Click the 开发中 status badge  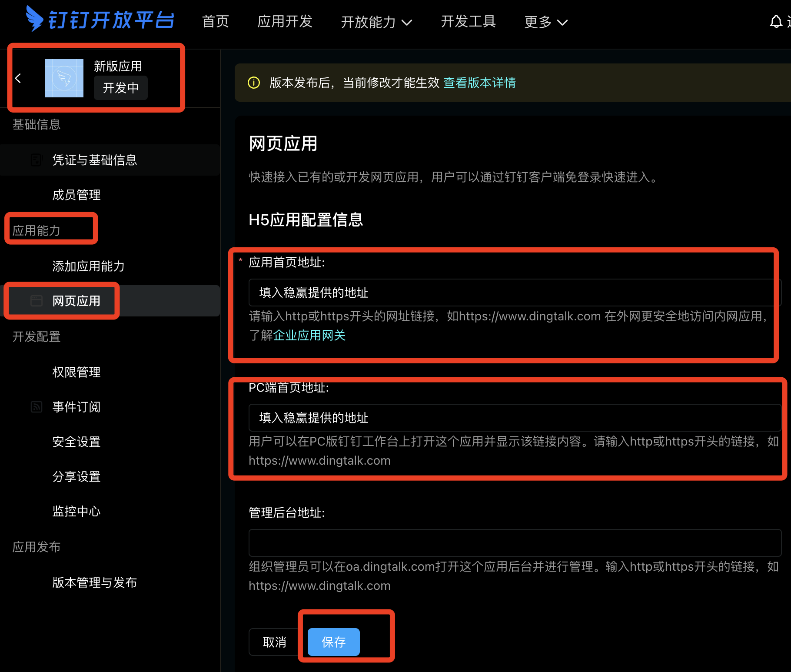pos(121,88)
